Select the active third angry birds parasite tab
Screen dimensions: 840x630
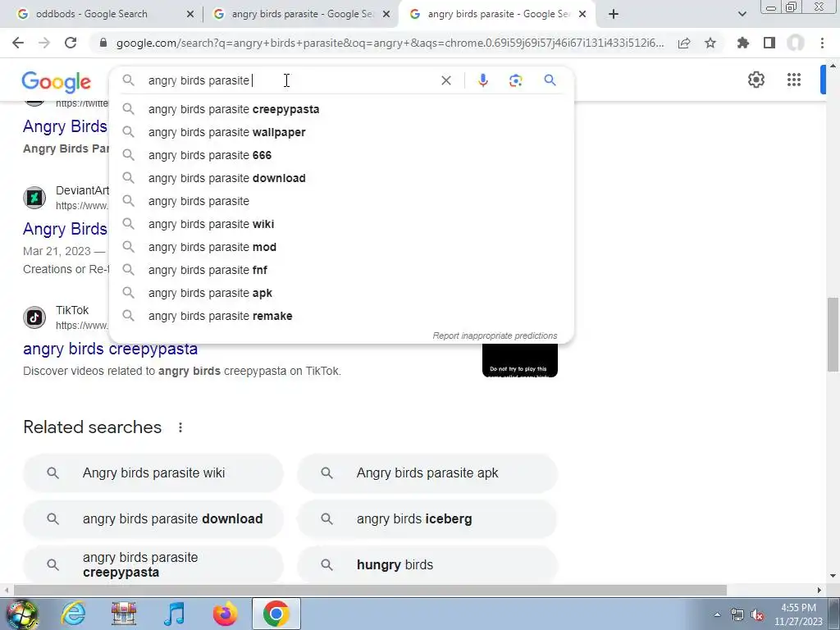pyautogui.click(x=498, y=14)
